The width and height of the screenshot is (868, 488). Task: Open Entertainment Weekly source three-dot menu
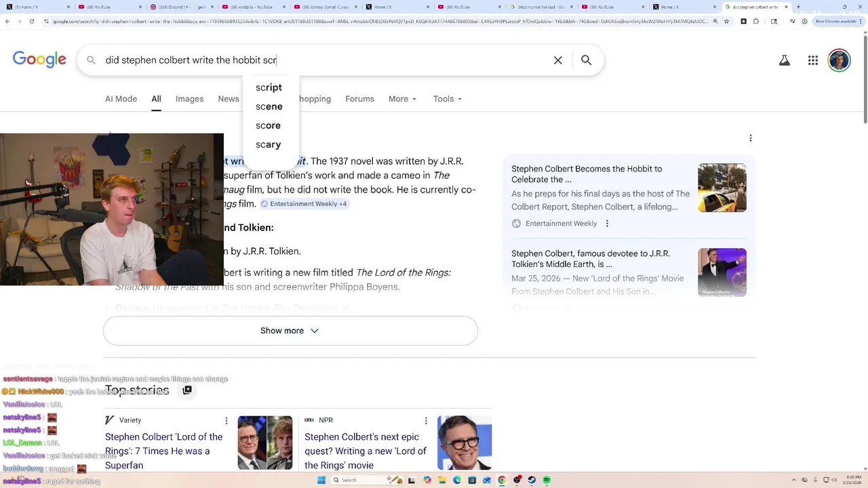[607, 224]
